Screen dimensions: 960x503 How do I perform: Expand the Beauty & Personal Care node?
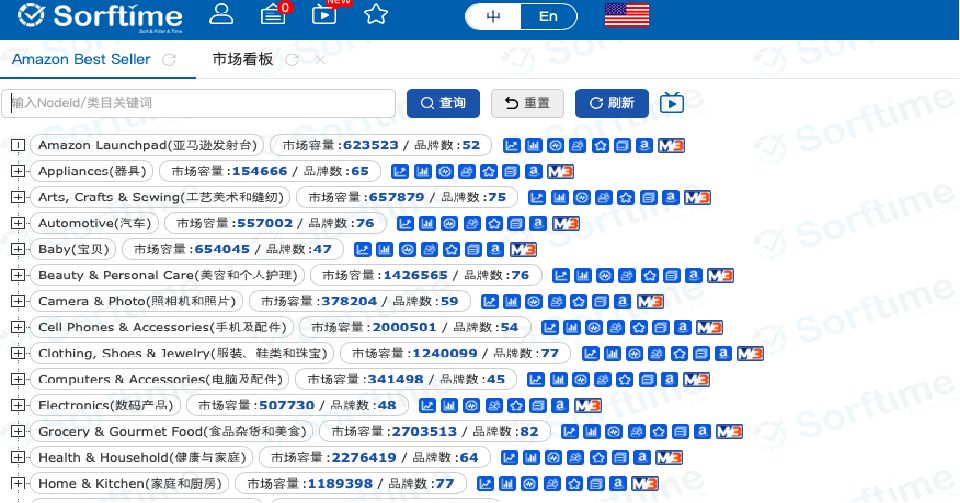click(18, 275)
